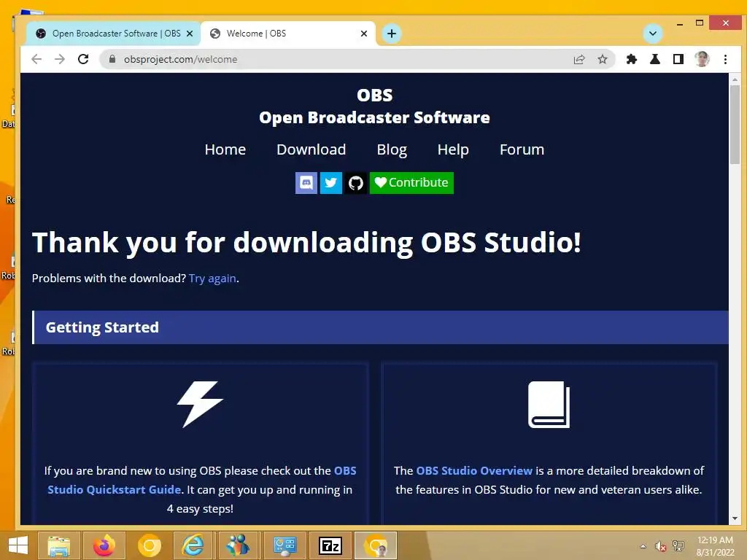Open the OBS Discord icon link
747x560 pixels.
click(x=306, y=183)
